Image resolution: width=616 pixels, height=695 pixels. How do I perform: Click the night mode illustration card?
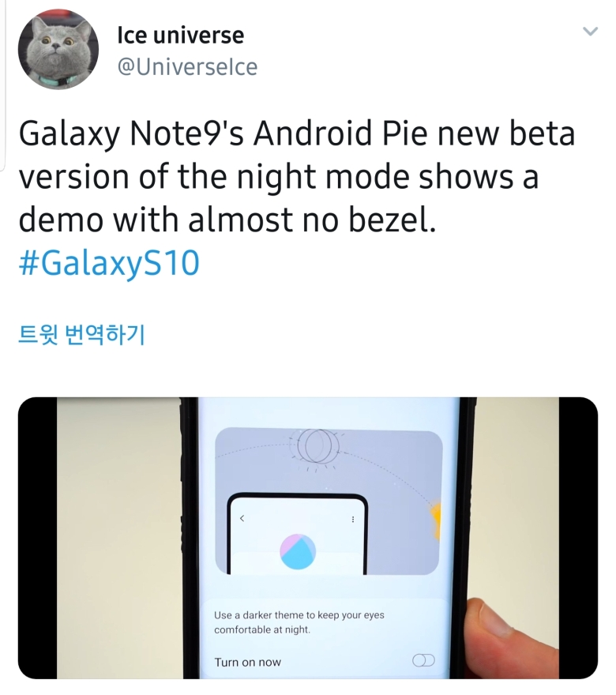tap(329, 501)
